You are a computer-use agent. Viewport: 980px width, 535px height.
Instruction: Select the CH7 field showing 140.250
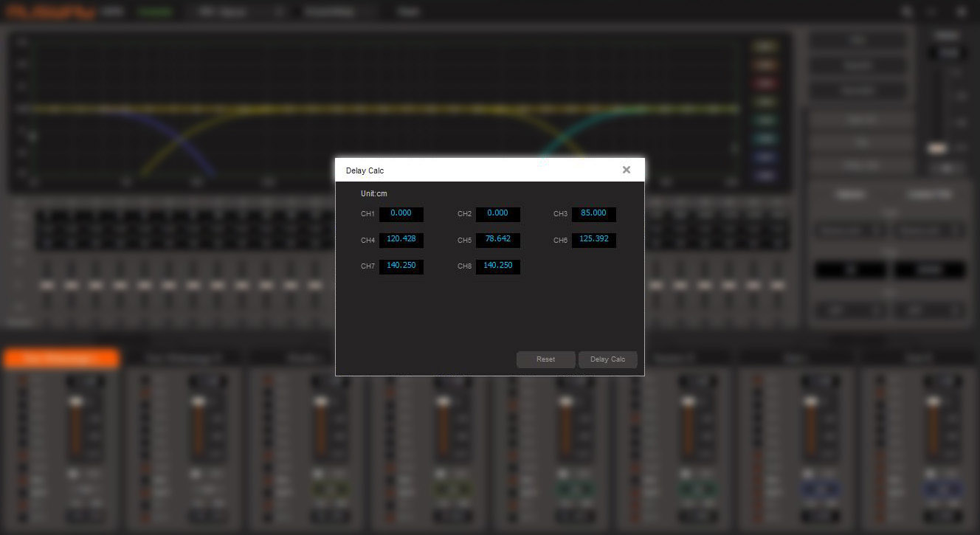(x=401, y=266)
